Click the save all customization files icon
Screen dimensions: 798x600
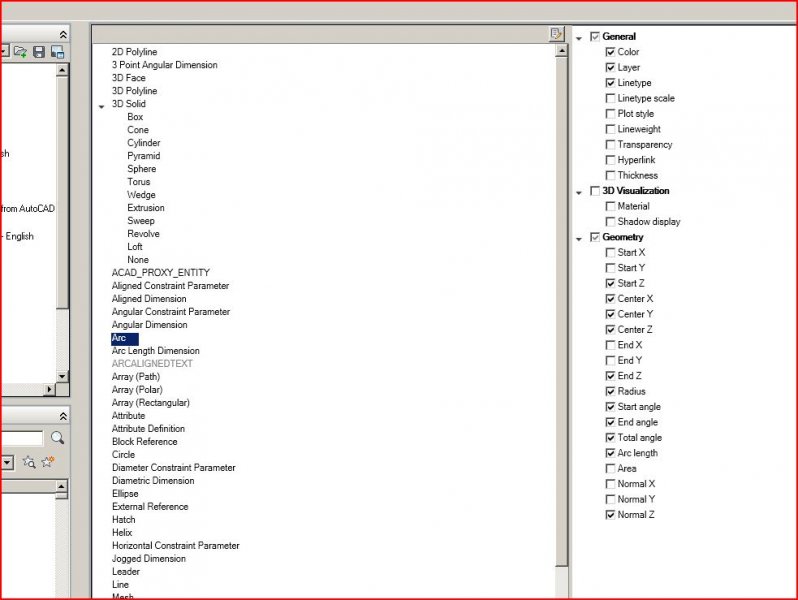point(58,51)
